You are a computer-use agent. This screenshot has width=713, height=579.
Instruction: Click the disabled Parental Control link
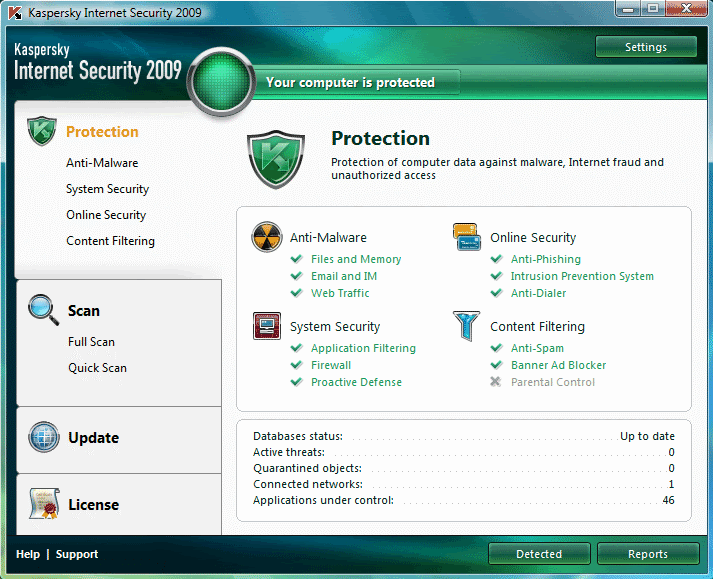click(553, 382)
